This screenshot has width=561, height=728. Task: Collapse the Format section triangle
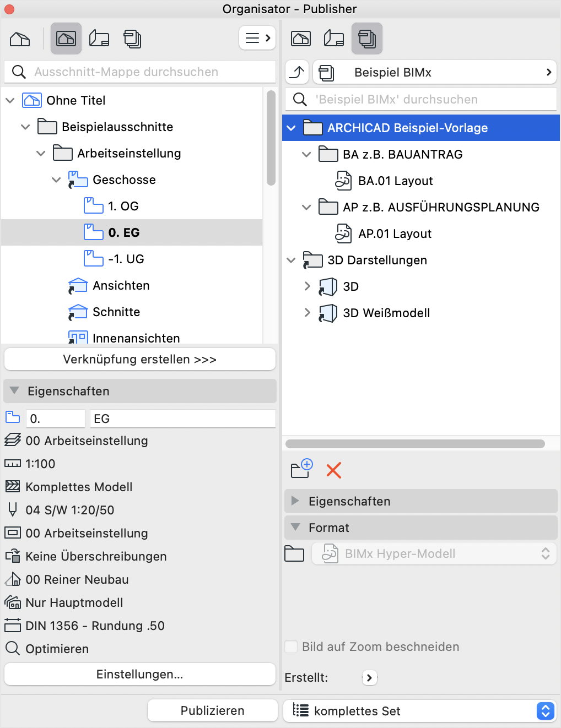[x=295, y=527]
